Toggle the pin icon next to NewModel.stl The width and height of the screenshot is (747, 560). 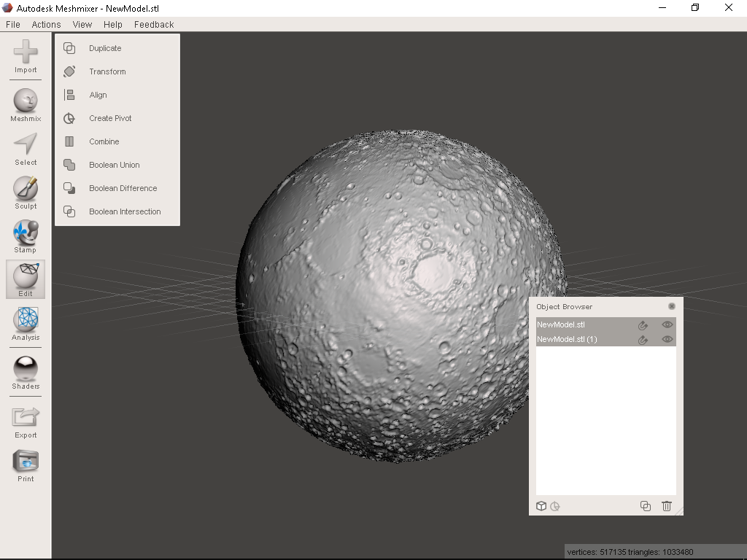643,324
